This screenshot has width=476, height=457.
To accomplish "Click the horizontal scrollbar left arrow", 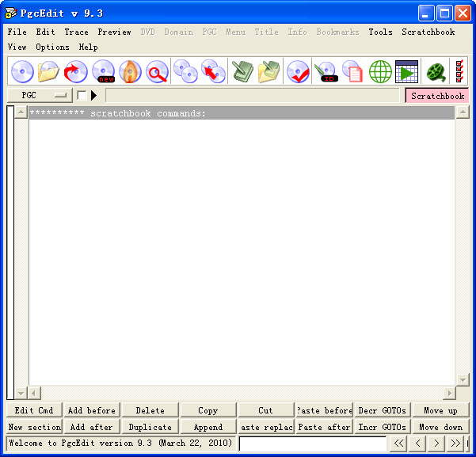I will [x=34, y=393].
